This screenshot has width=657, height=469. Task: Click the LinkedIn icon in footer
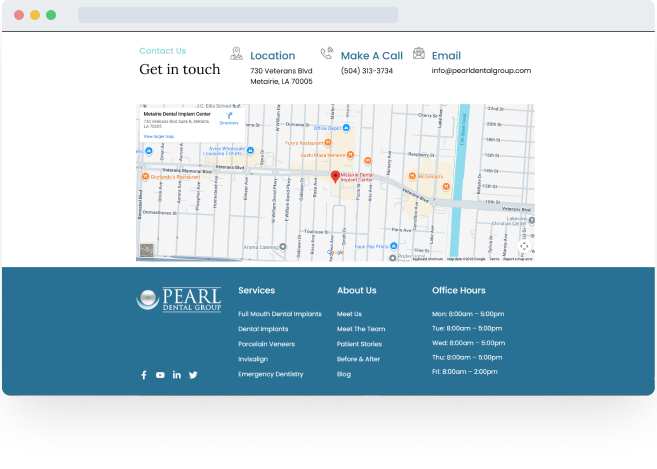(x=177, y=375)
